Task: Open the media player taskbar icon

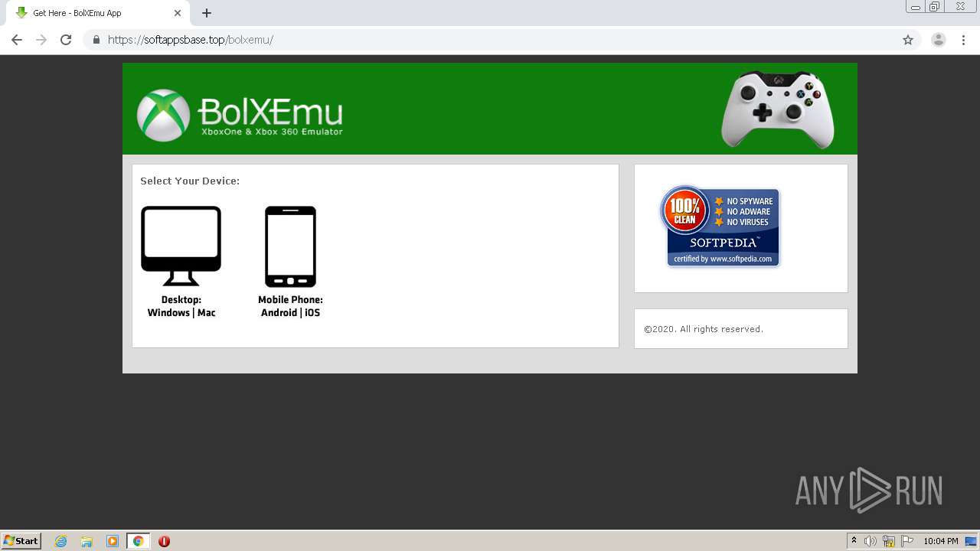Action: [x=113, y=541]
